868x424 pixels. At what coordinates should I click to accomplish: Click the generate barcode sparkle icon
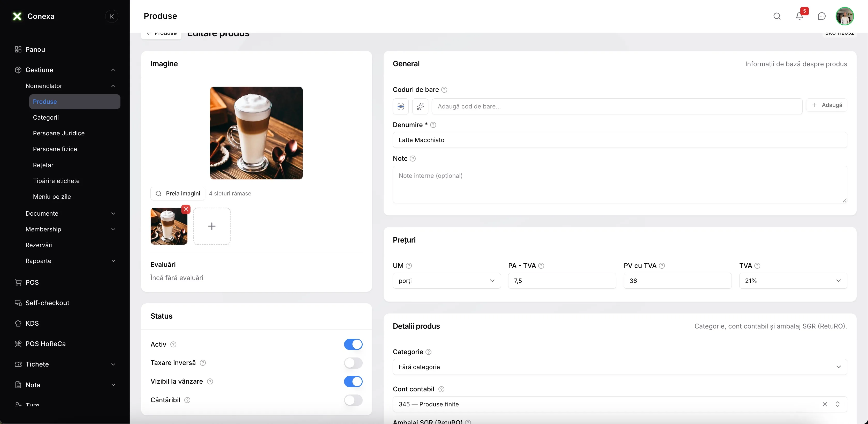(x=420, y=106)
